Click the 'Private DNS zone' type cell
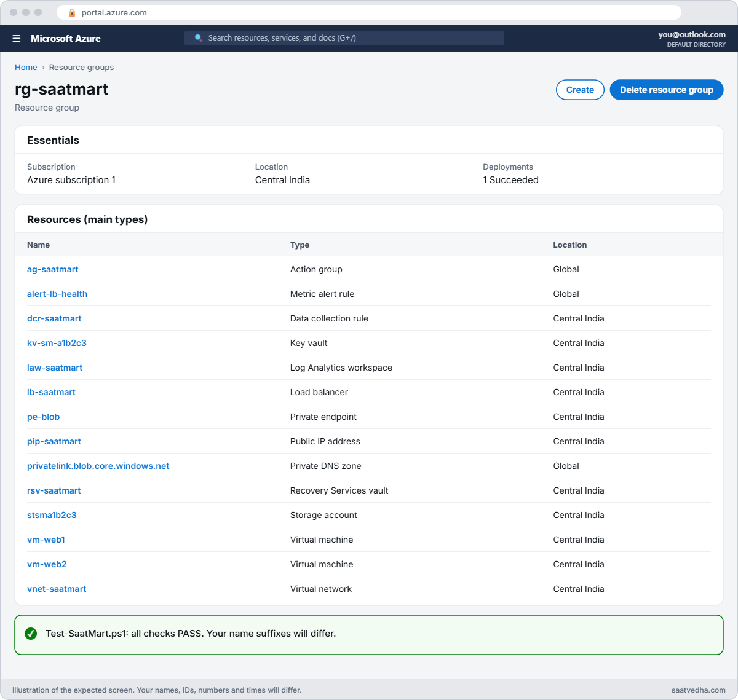This screenshot has height=700, width=738. (326, 466)
